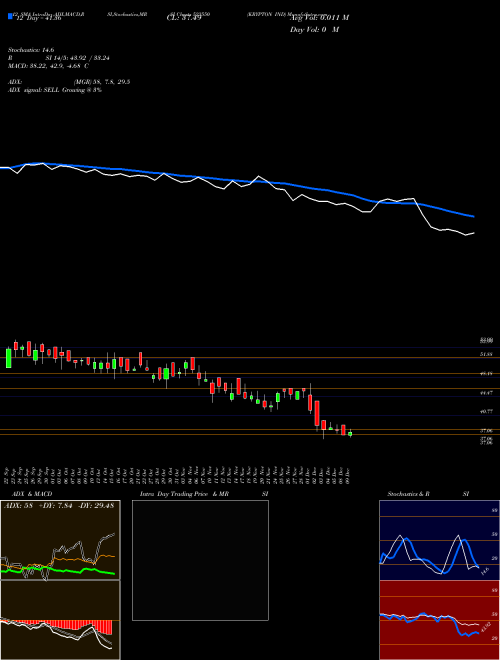Click the red RSI indicator chart

(x=439, y=620)
